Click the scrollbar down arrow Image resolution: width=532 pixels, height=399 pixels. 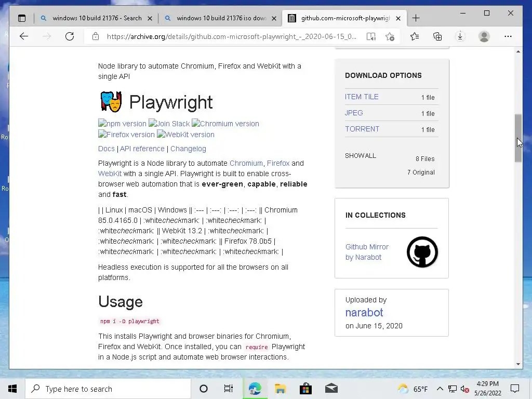pos(518,364)
